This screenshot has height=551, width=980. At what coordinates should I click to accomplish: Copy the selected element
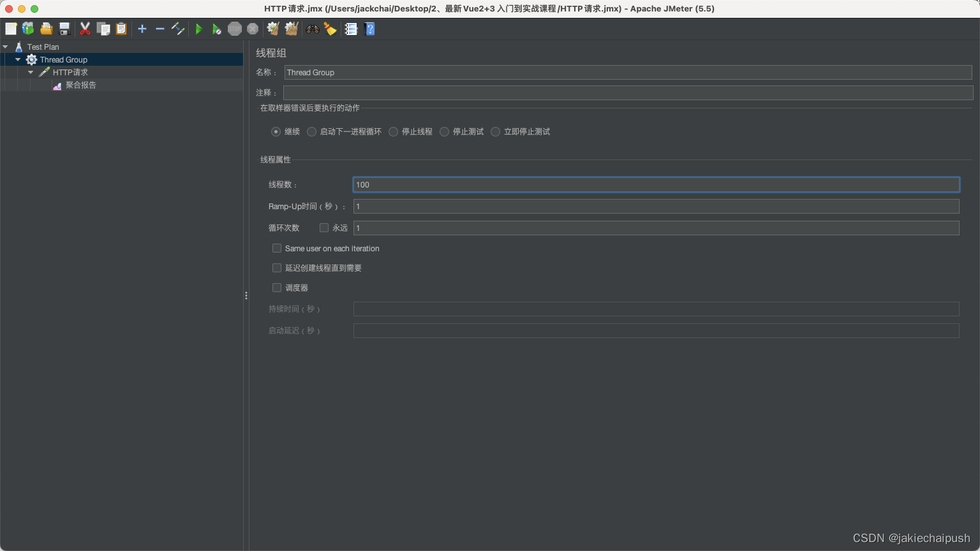[103, 29]
